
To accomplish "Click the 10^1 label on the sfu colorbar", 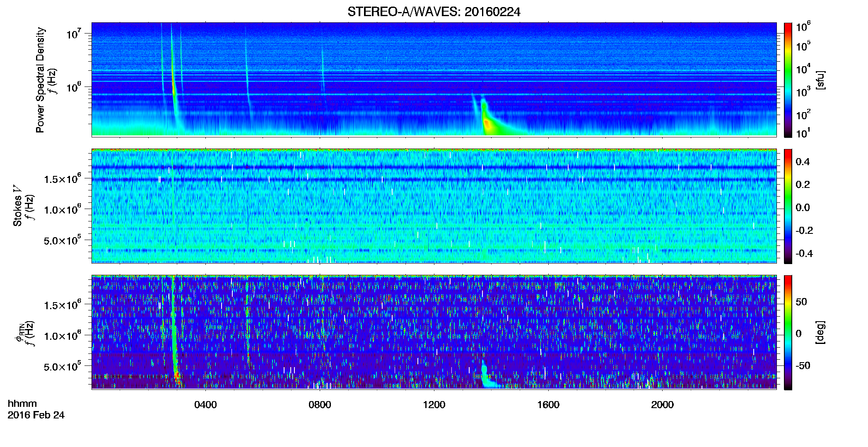I will (803, 133).
